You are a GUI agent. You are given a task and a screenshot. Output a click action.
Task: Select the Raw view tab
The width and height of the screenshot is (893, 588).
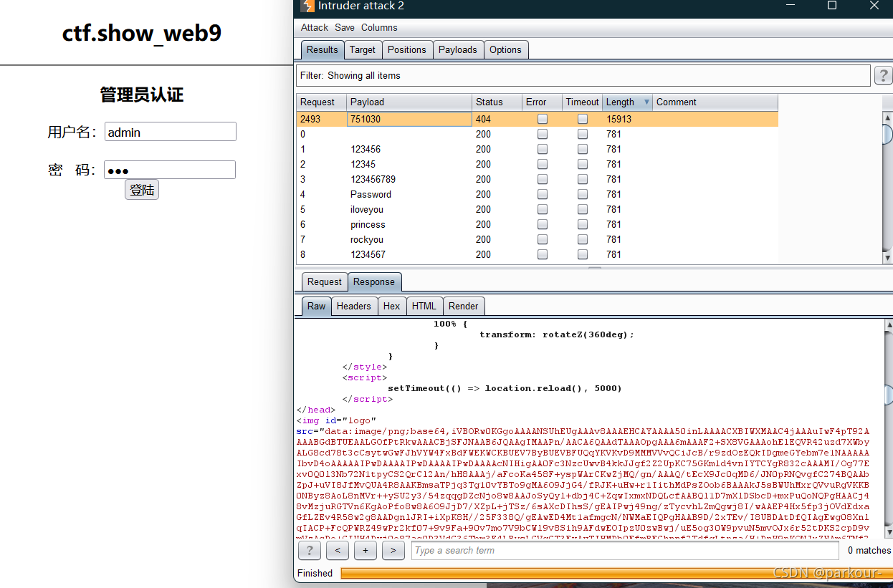[x=317, y=306]
